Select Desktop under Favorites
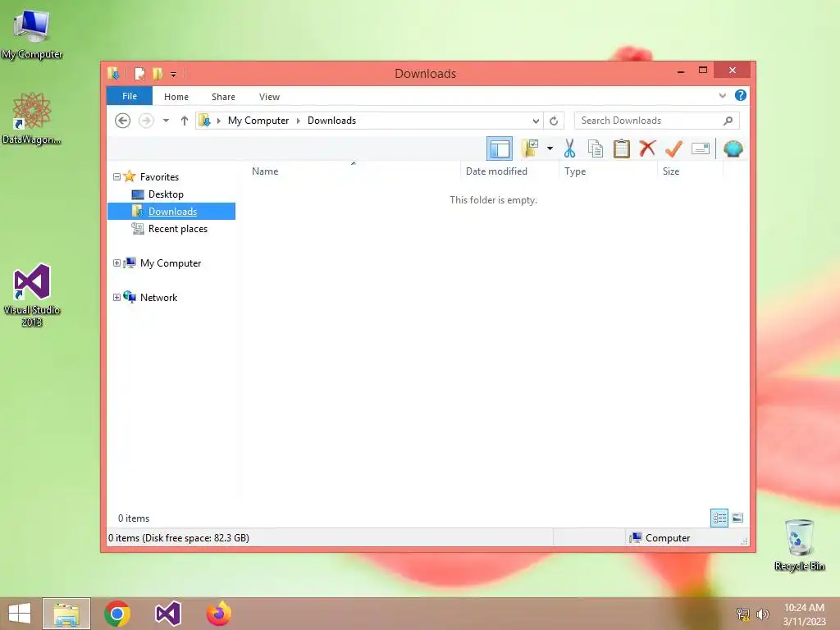Screen dimensions: 840x630 coord(166,194)
